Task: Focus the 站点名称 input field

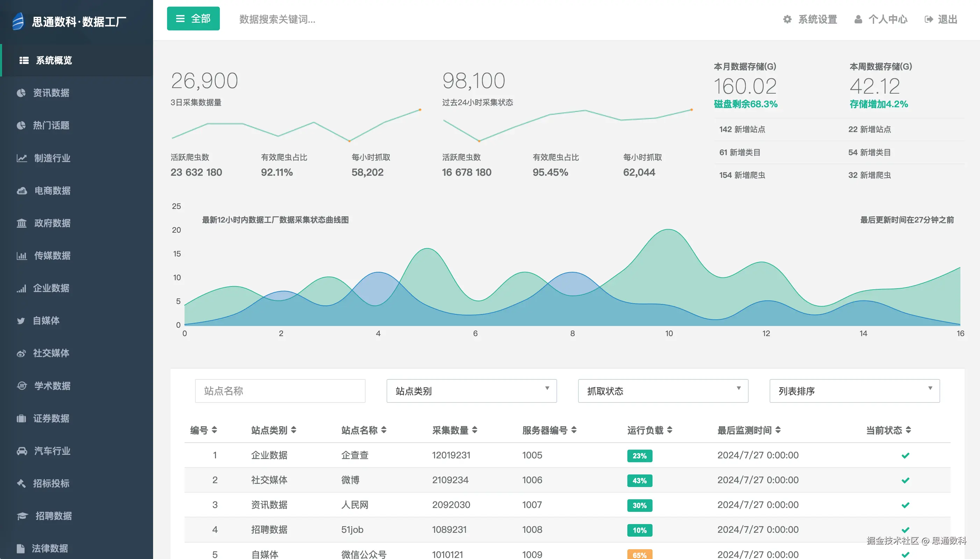Action: tap(280, 391)
